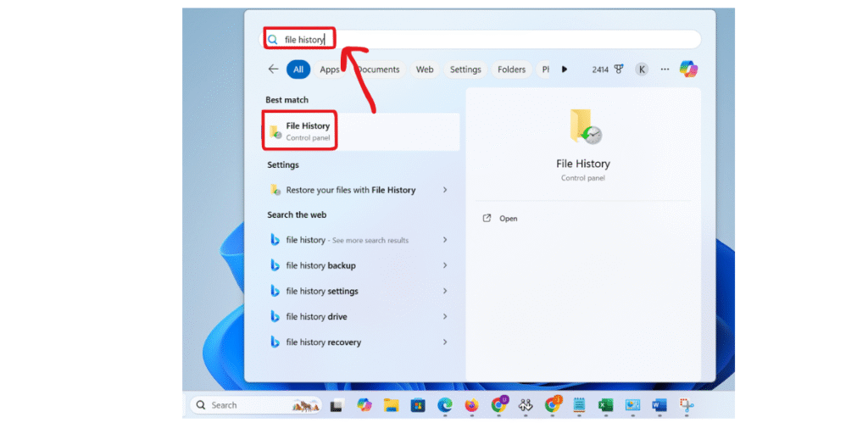Click the K user account avatar
Screen dimensions: 868x434
(642, 70)
